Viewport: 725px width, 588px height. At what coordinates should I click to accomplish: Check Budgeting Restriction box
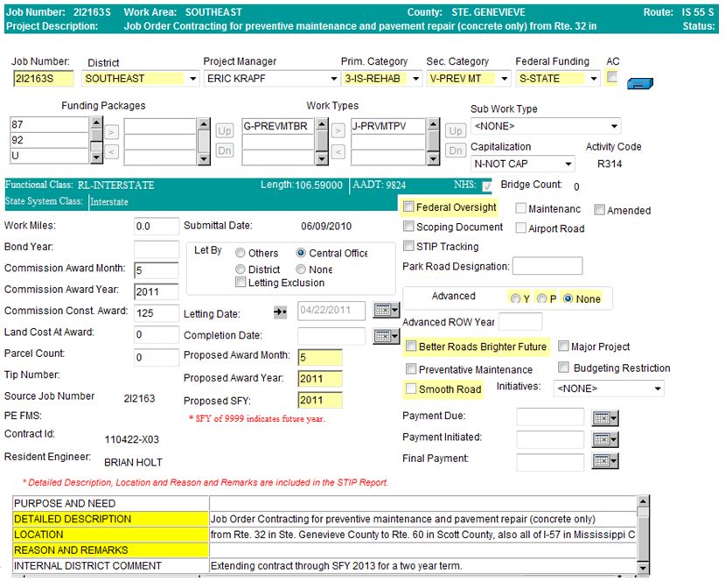[563, 367]
